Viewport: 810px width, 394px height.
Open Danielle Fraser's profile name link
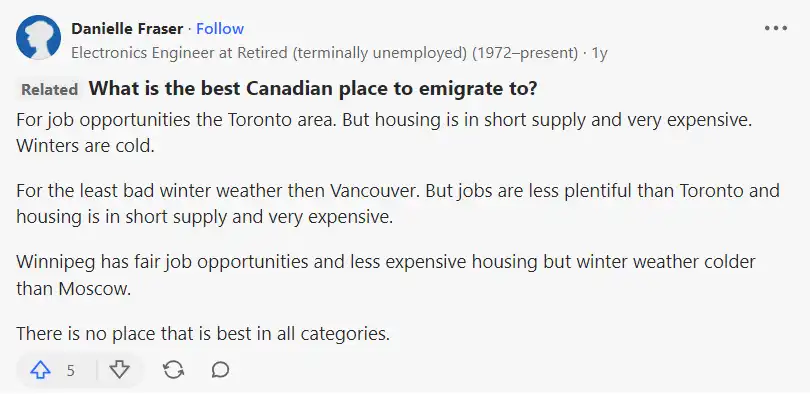click(x=127, y=28)
